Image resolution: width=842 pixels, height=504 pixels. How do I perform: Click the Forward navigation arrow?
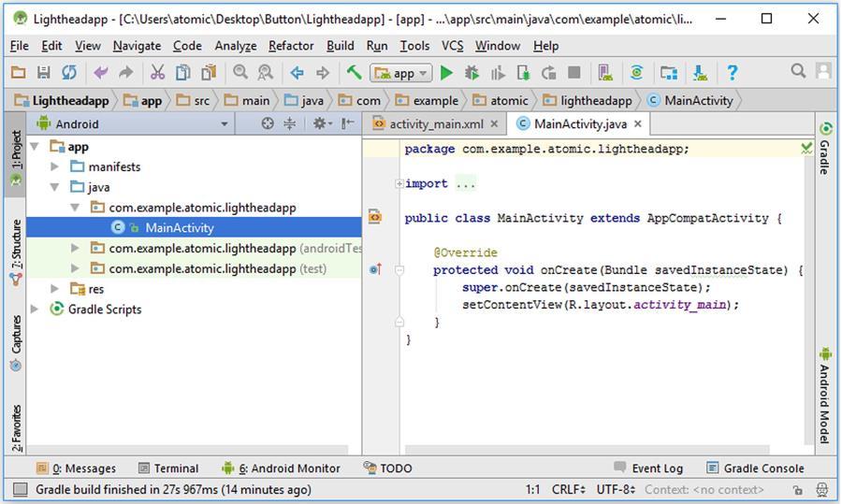pos(322,72)
